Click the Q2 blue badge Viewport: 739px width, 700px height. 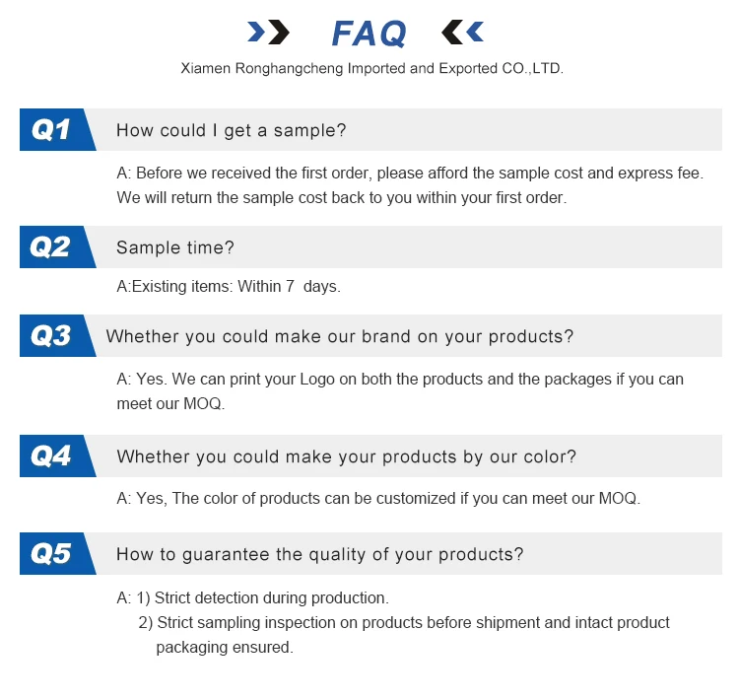click(56, 246)
